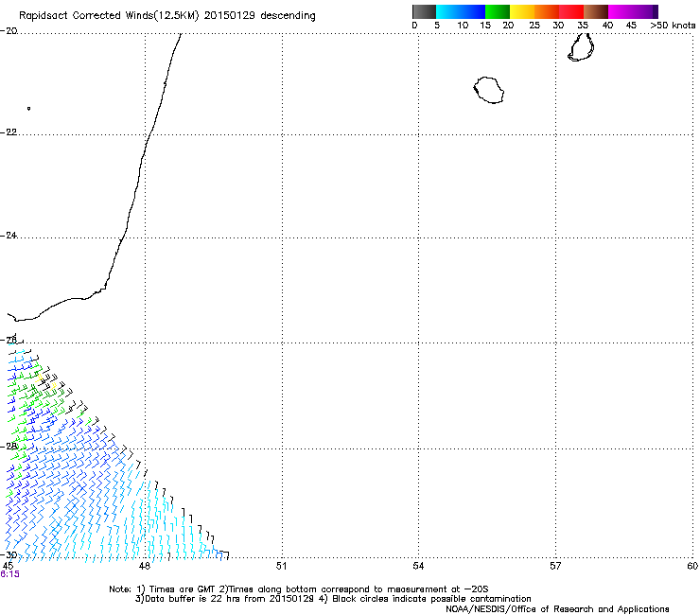Click the red 30–35 knots legend swatch
The width and height of the screenshot is (700, 615).
(571, 11)
